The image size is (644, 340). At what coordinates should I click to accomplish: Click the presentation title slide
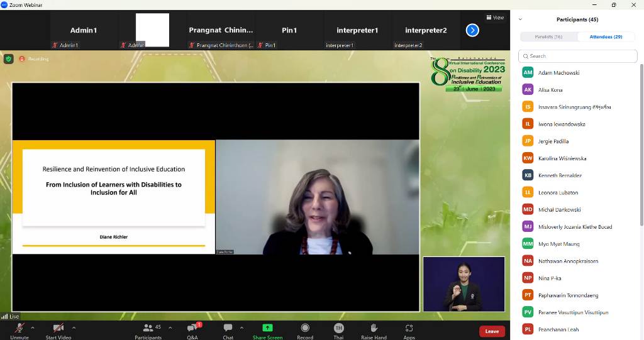coord(114,197)
